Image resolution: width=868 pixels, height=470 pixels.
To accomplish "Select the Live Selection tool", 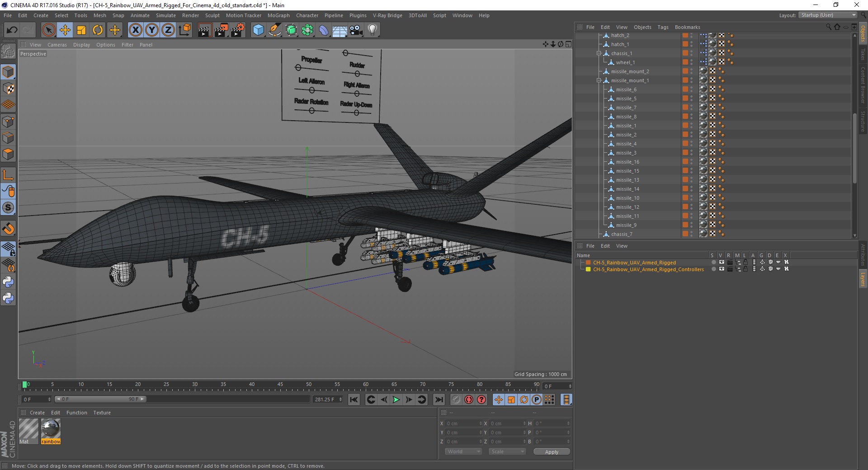I will pos(48,30).
